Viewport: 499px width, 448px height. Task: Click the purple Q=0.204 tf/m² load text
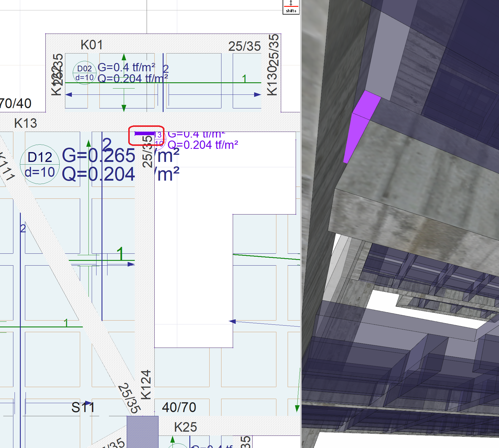tap(203, 145)
